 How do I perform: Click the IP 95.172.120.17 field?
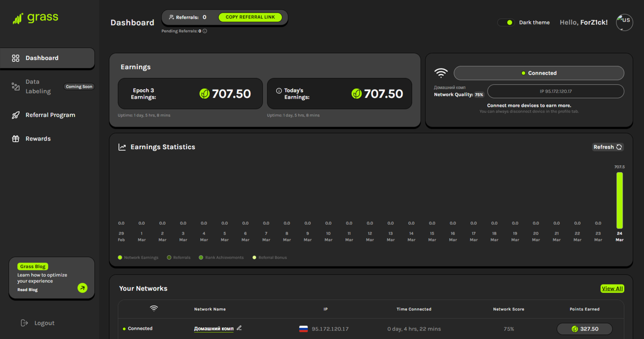point(555,91)
